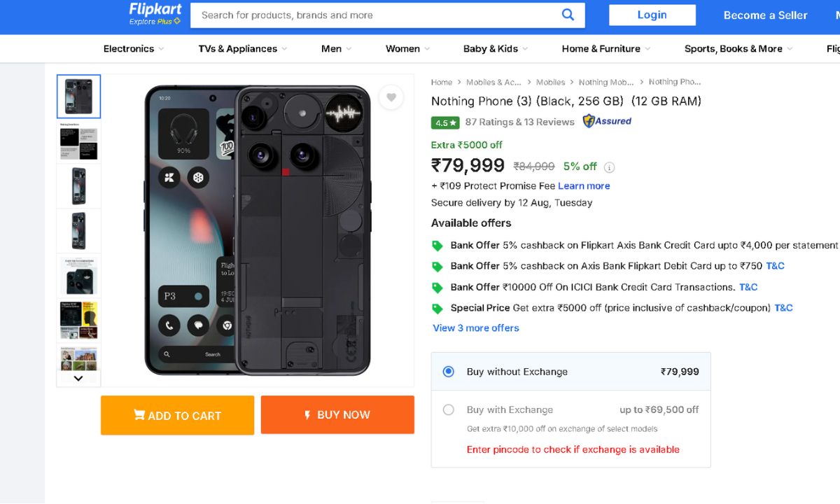
Task: Click the green tag icon beside Special Price
Action: click(x=437, y=308)
